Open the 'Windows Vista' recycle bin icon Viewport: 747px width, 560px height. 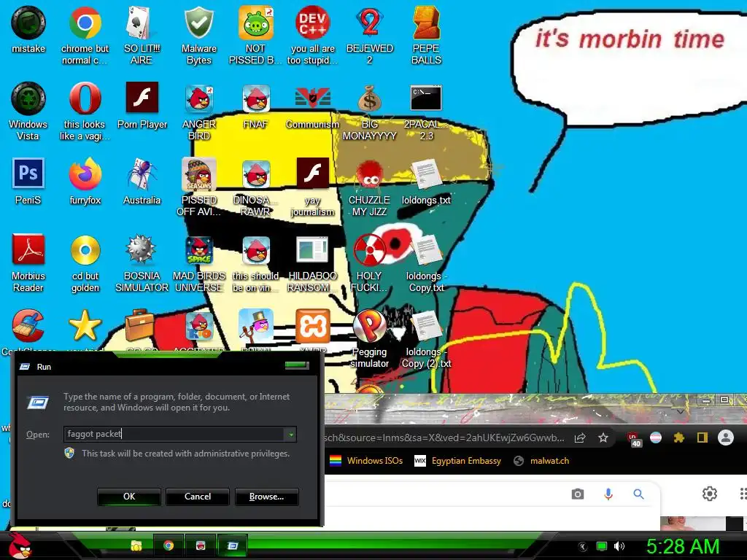pos(28,111)
